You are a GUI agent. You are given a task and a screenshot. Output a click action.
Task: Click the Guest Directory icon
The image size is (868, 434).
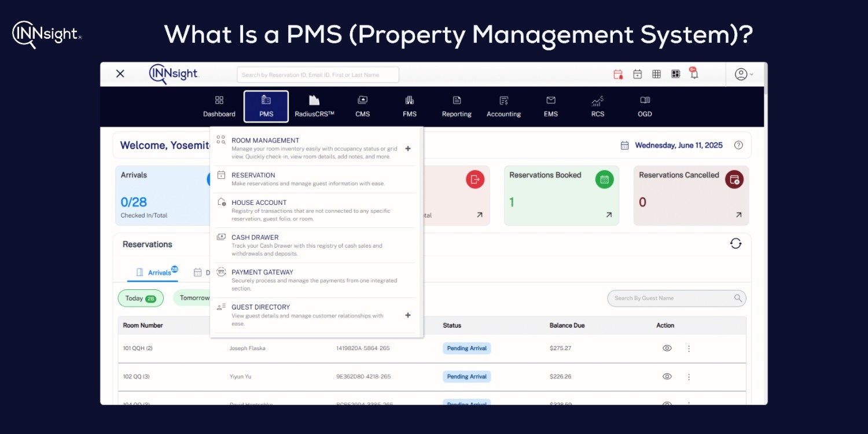[221, 306]
